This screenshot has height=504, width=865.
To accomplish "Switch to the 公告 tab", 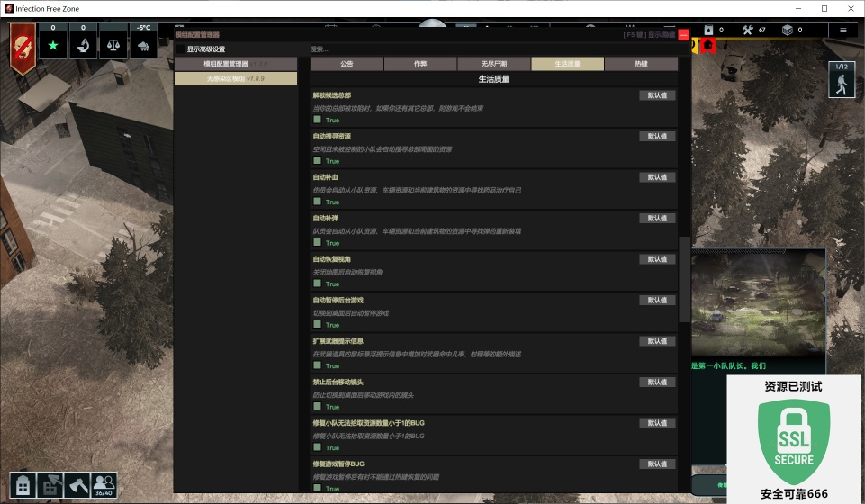I will [347, 64].
